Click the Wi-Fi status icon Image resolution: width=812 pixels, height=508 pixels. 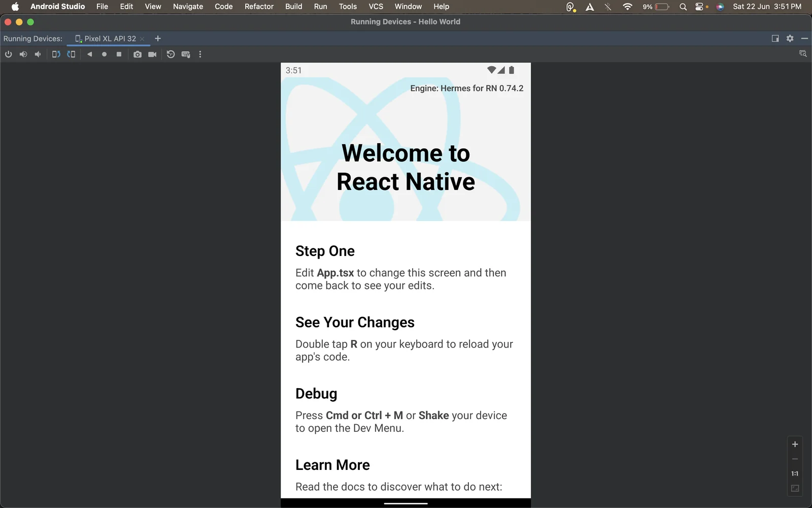pos(628,7)
